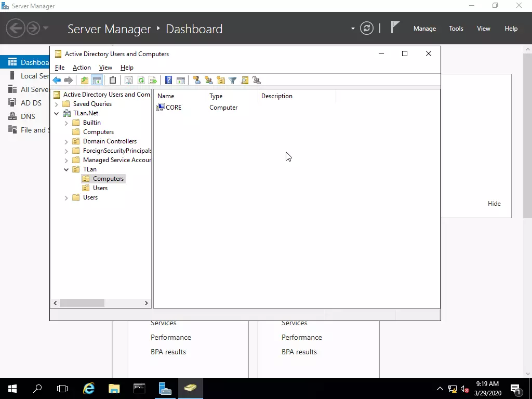Select the TLan.Net domain in the tree

tap(81, 113)
